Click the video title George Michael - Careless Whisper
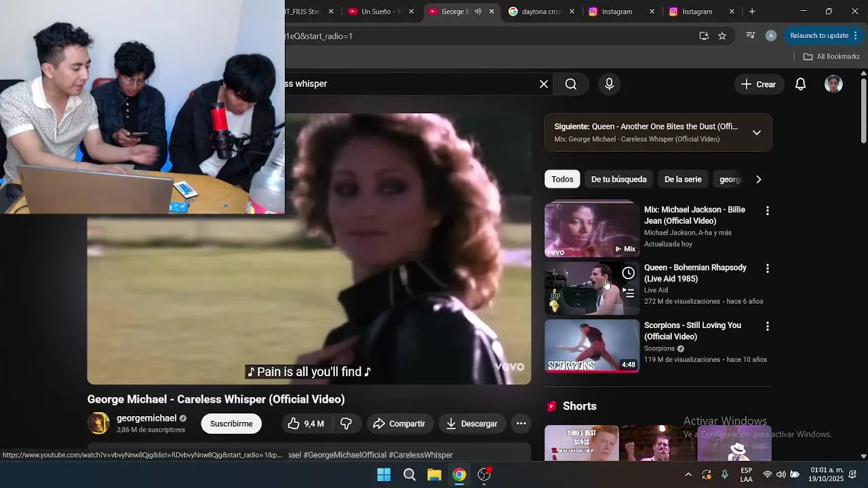Viewport: 868px width, 488px height. click(216, 399)
